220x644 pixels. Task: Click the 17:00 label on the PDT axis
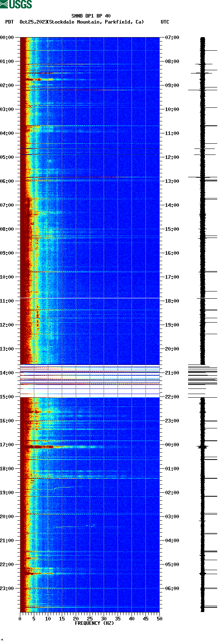click(7, 445)
